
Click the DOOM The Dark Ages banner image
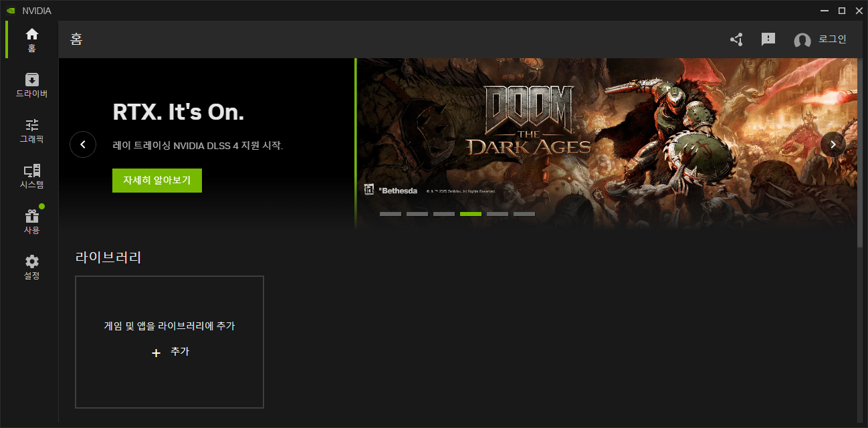pyautogui.click(x=606, y=143)
